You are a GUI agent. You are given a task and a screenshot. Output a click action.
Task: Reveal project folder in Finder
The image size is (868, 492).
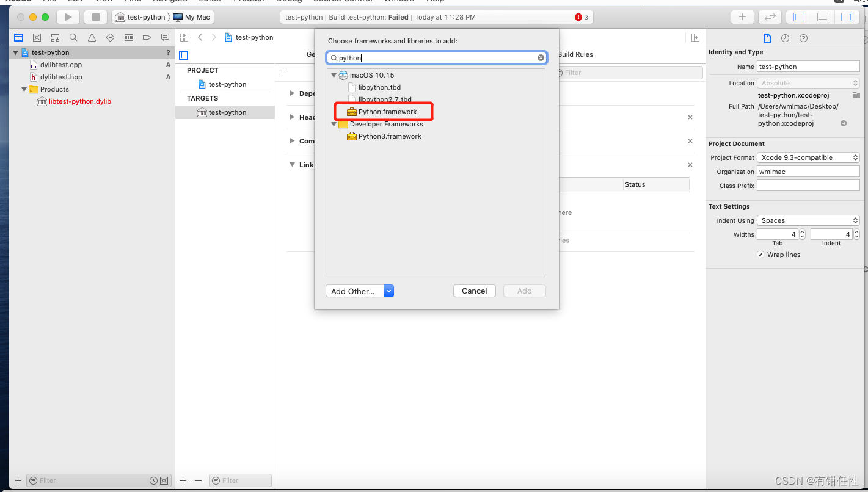[856, 95]
